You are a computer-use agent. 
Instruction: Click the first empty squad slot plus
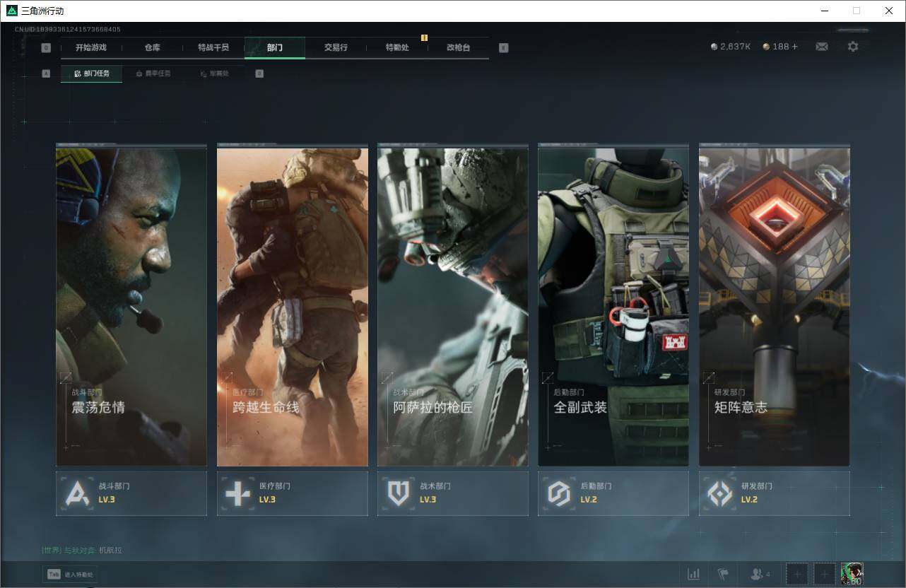(797, 574)
